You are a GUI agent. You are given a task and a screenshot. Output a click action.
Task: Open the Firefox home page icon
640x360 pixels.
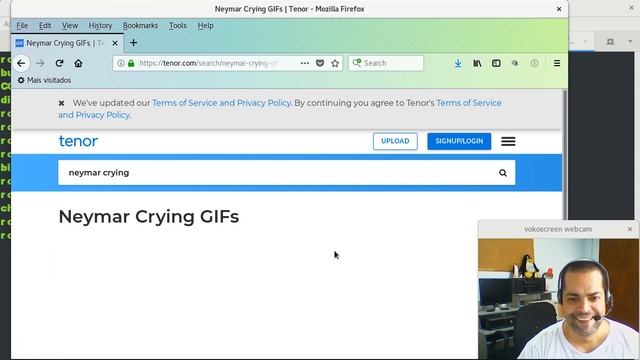[78, 63]
